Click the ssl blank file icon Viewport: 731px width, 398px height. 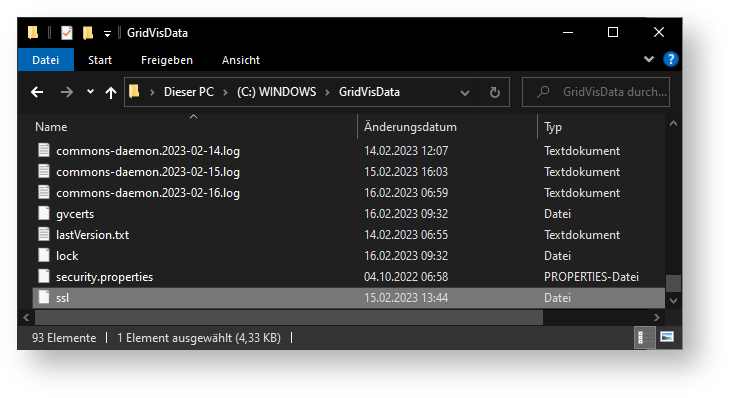pos(44,297)
